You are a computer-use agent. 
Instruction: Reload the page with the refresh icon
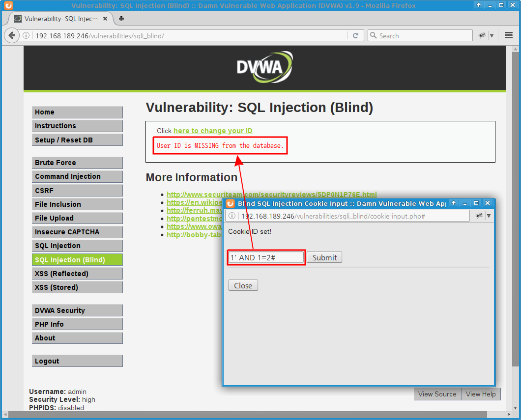(x=355, y=35)
